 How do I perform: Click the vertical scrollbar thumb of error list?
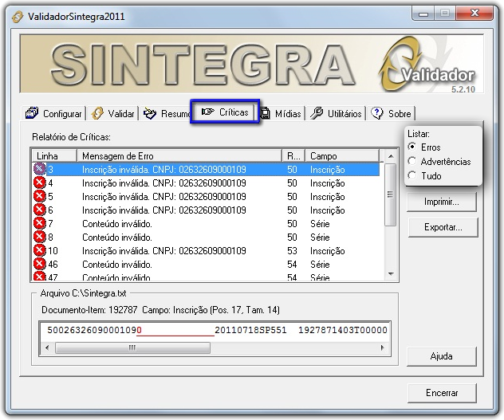coord(391,194)
